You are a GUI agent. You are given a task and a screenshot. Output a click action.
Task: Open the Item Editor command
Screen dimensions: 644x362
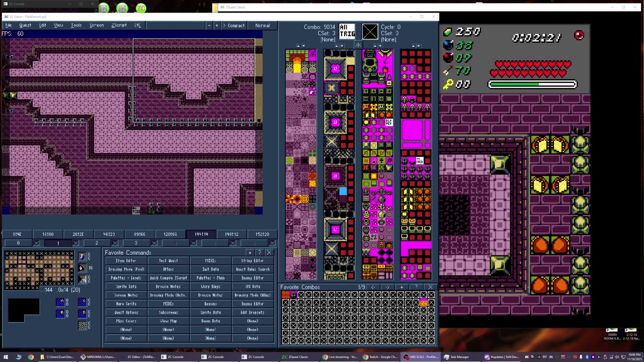click(126, 261)
